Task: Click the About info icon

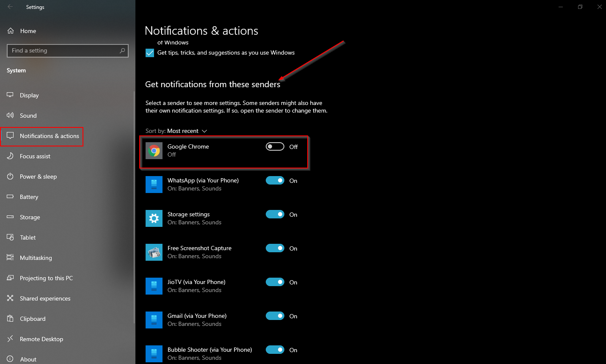Action: tap(10, 359)
